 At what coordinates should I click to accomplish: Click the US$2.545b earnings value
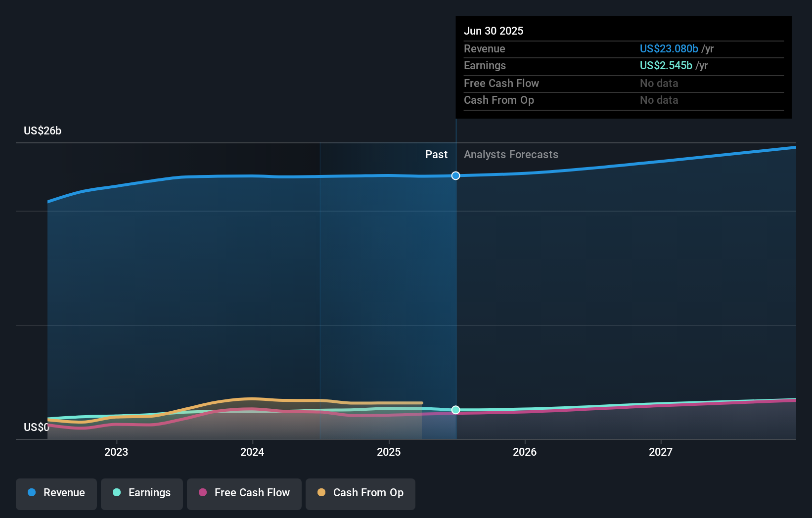pos(666,65)
